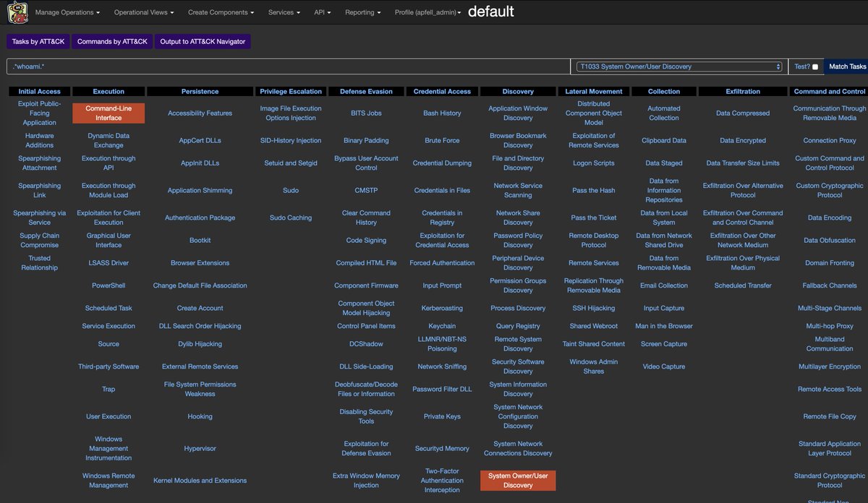
Task: Click the Email Collection technique
Action: (664, 285)
